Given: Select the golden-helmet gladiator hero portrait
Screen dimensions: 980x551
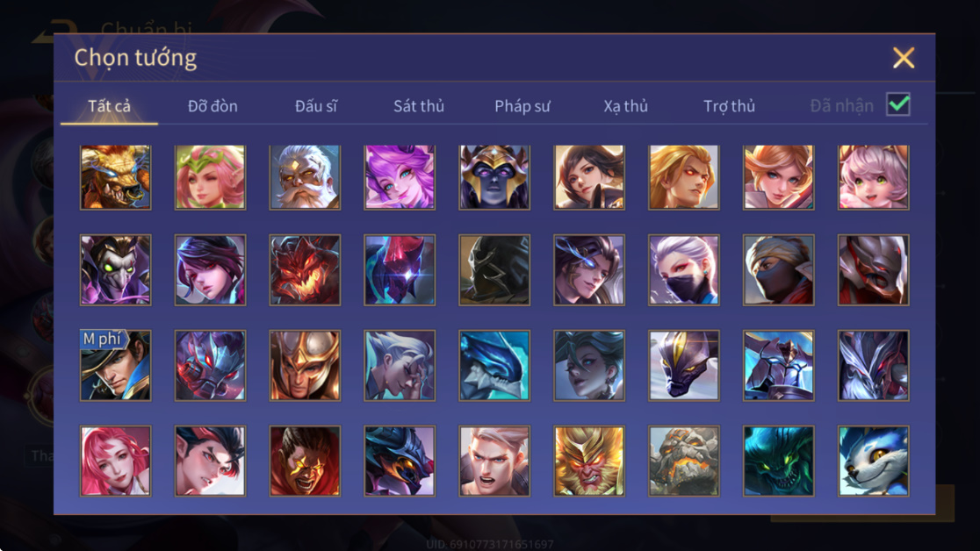Looking at the screenshot, I should tap(305, 366).
